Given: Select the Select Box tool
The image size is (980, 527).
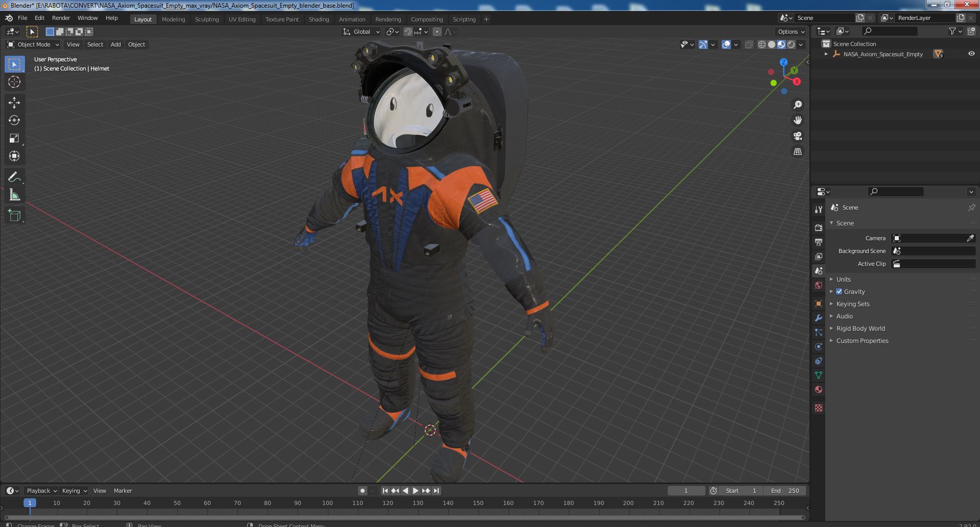Looking at the screenshot, I should point(14,64).
